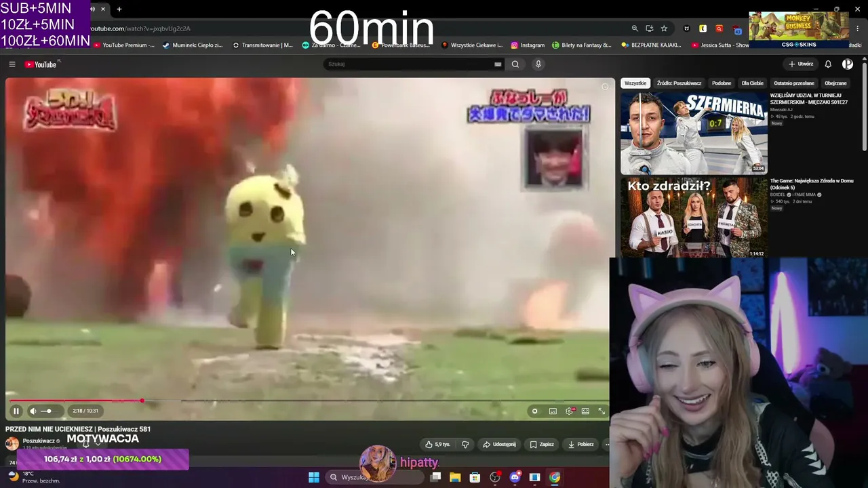Start voice search with the microphone icon

click(x=538, y=64)
